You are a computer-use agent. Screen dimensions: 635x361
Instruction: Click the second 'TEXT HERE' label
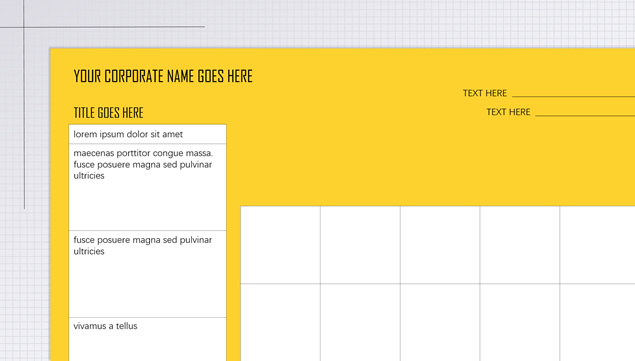click(x=508, y=112)
